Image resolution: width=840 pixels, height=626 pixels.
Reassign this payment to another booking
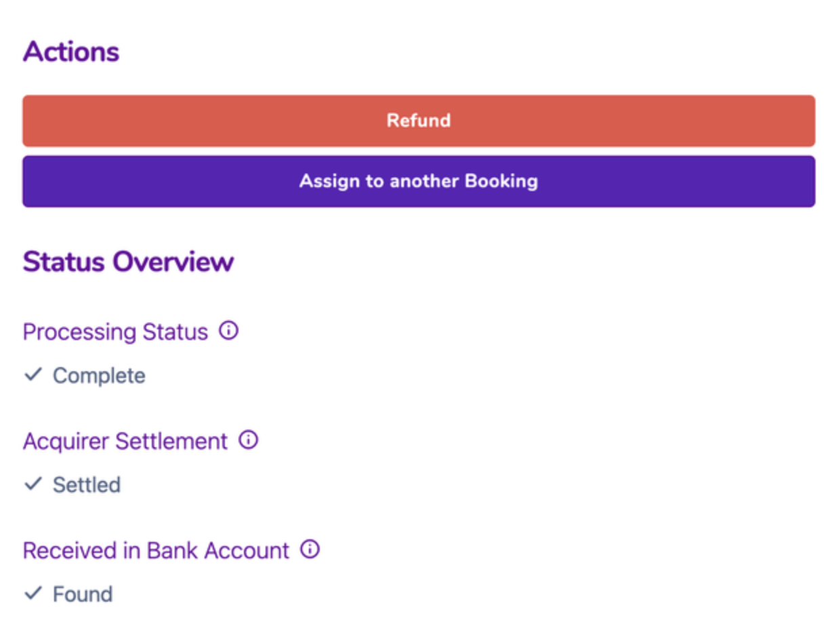pyautogui.click(x=419, y=182)
